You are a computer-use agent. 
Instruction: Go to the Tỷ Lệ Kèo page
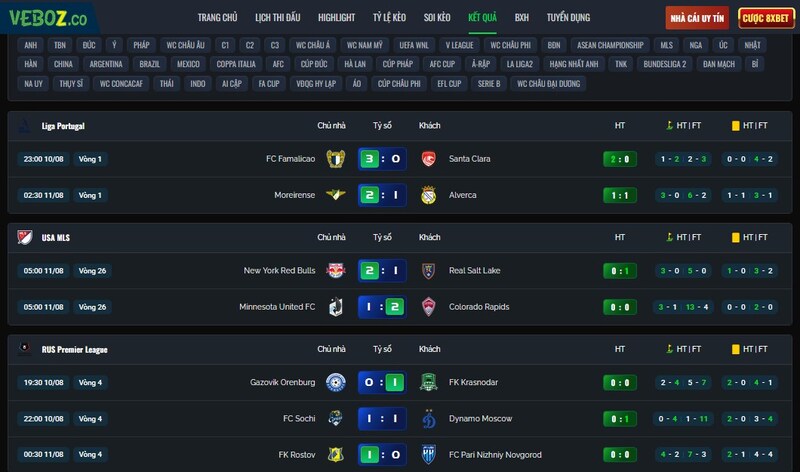389,17
